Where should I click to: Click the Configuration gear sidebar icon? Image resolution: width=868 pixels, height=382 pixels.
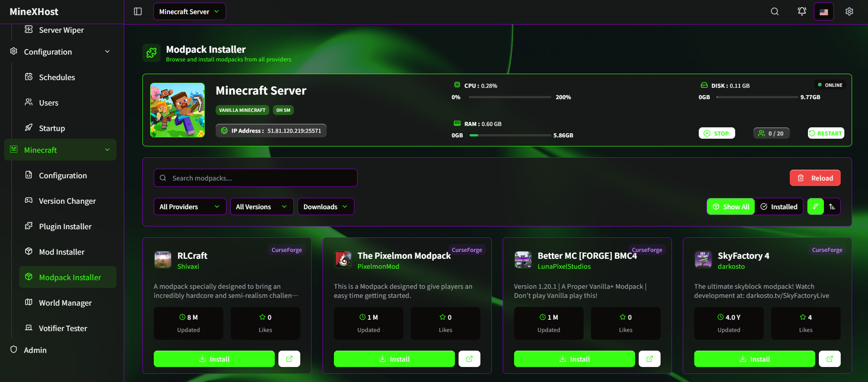[x=14, y=51]
